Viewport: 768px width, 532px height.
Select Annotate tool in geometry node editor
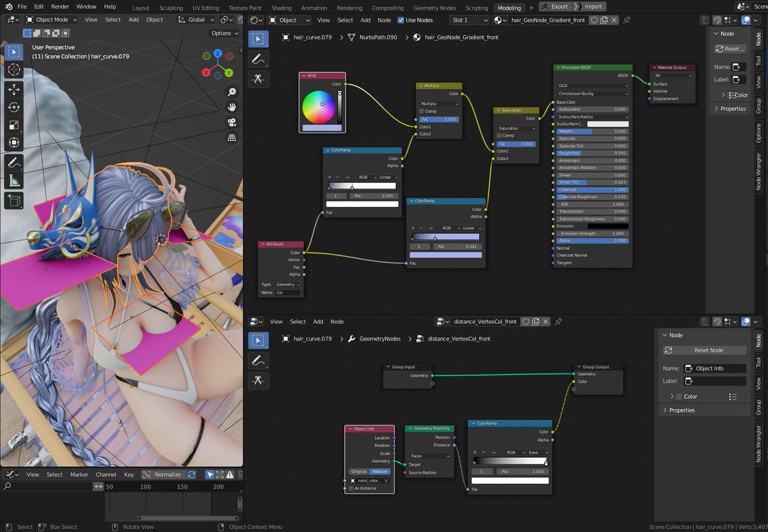[258, 360]
